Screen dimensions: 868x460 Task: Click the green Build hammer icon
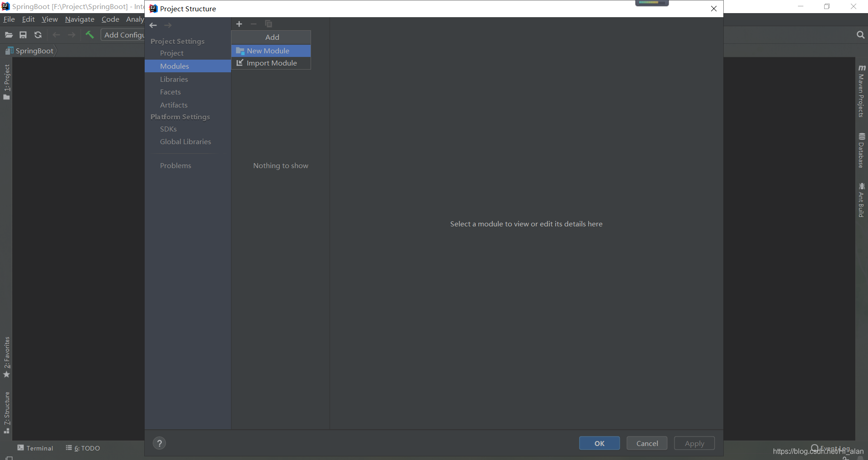[x=90, y=35]
